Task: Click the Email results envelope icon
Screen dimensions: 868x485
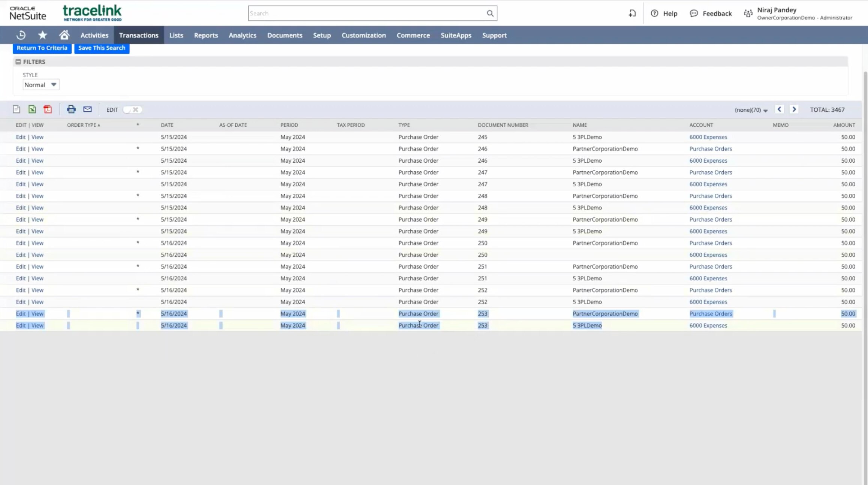Action: click(87, 109)
